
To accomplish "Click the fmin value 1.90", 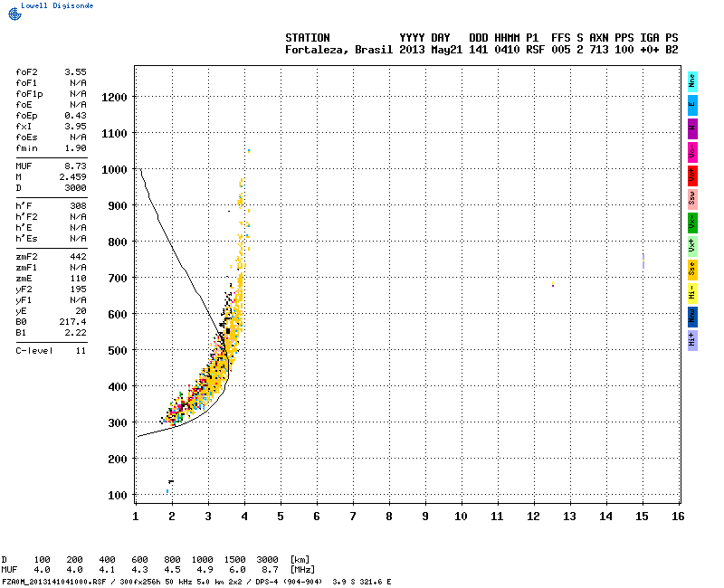I will click(x=75, y=148).
